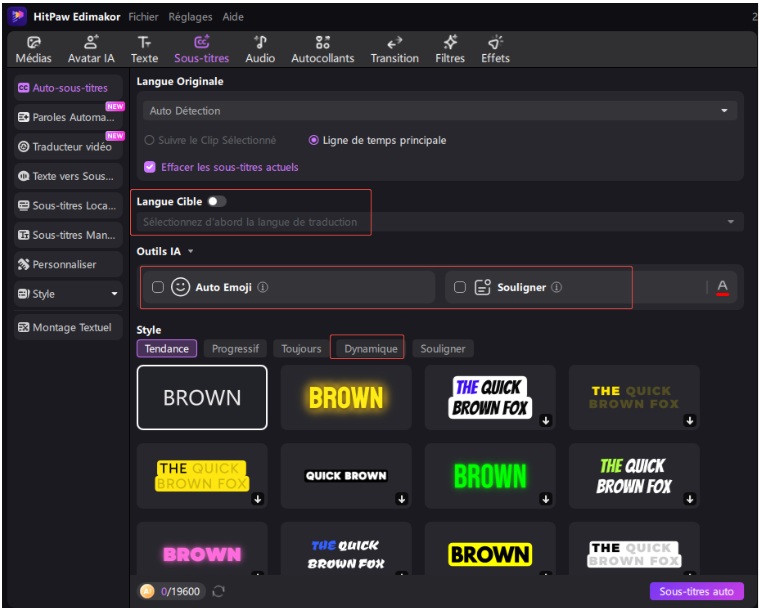The width and height of the screenshot is (759, 612).
Task: Open the Effets panel icon
Action: [x=495, y=43]
